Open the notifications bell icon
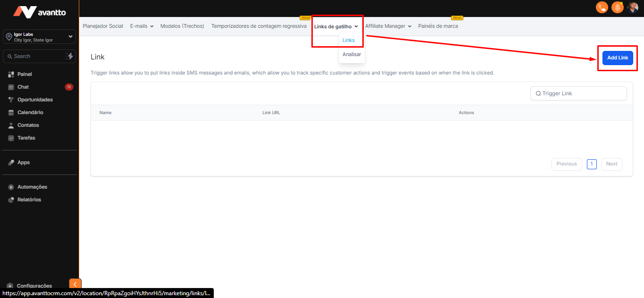 (617, 8)
